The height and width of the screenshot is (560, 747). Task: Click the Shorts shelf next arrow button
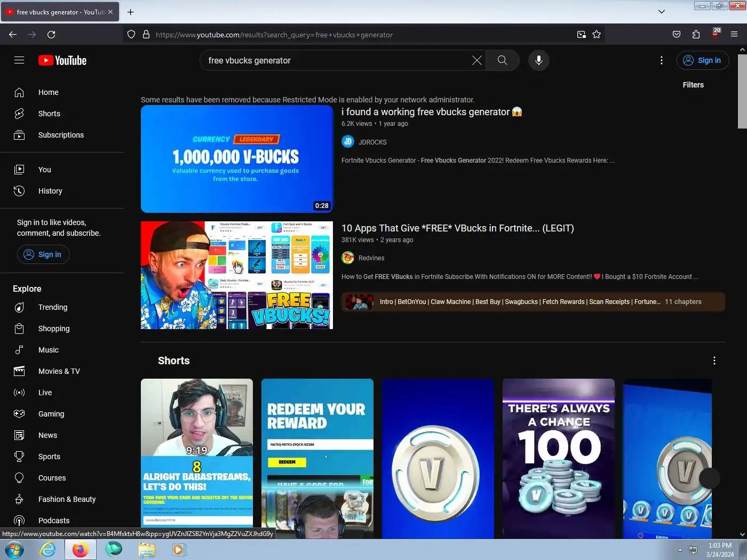pos(709,478)
